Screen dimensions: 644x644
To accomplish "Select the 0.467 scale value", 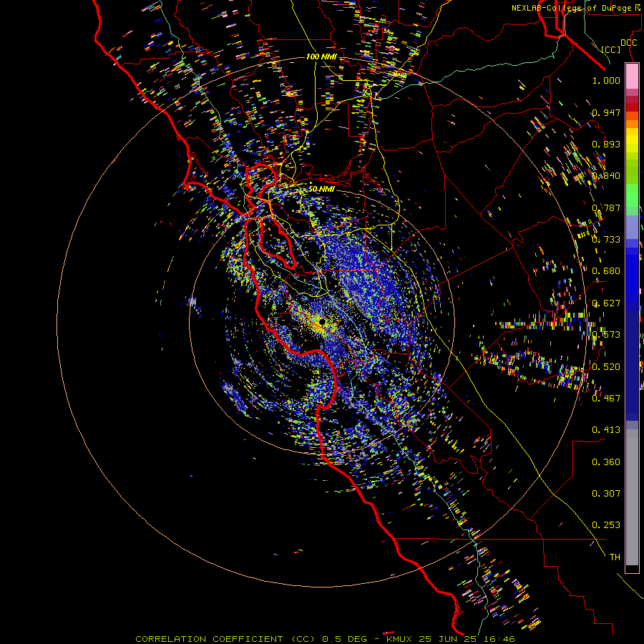I will (606, 399).
